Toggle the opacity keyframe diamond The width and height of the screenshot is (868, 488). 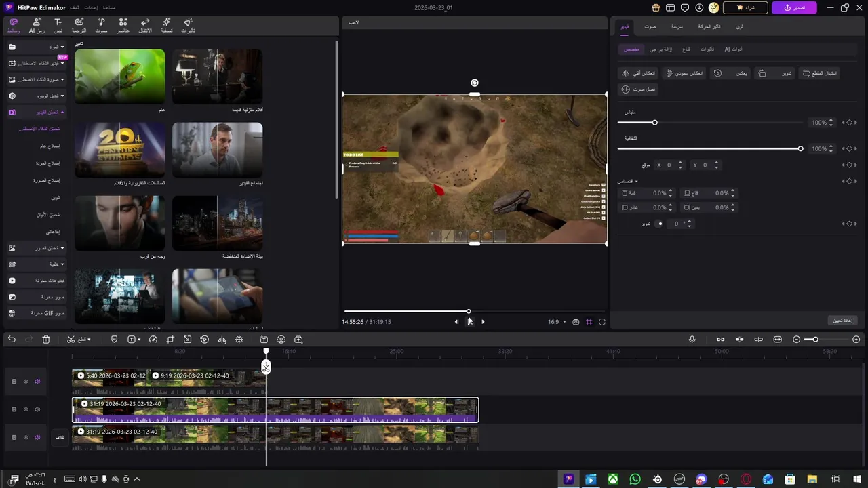pyautogui.click(x=849, y=148)
